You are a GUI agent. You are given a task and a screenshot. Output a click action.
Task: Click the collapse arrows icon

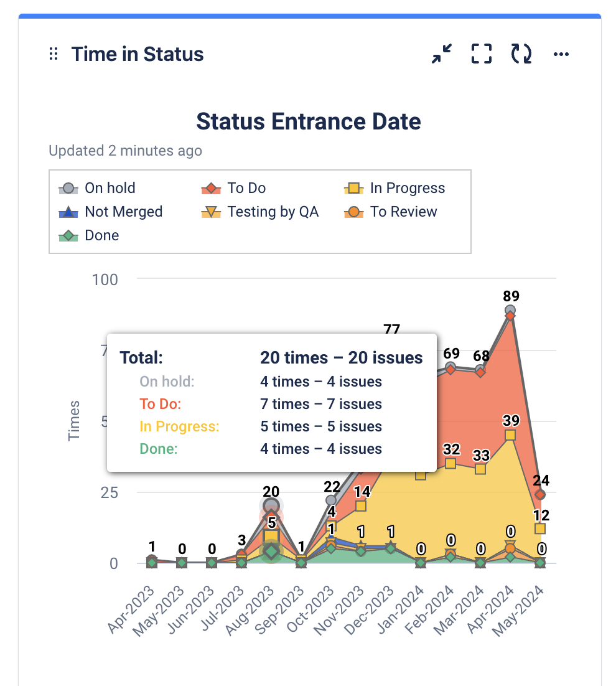click(x=442, y=54)
